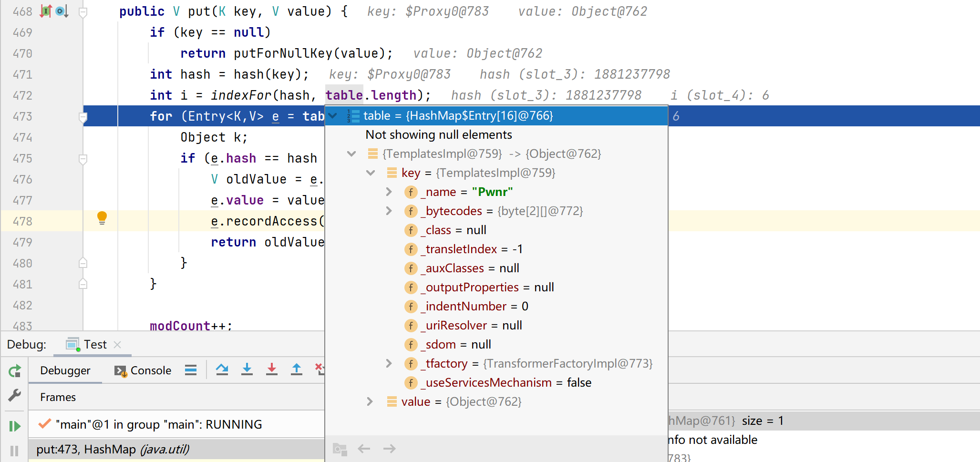Click the array icon of the table row
Viewport: 980px width, 462px height.
point(353,116)
